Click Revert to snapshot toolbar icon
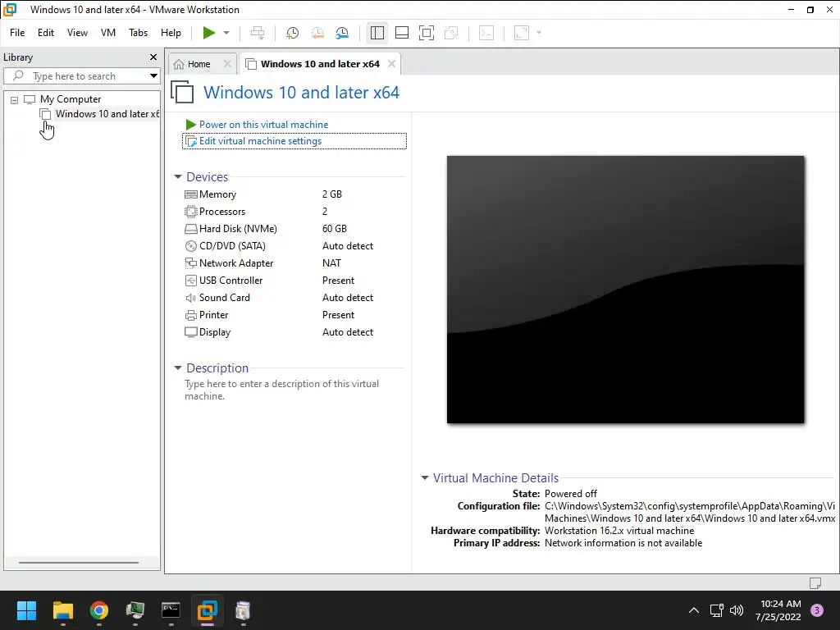Image resolution: width=840 pixels, height=630 pixels. 317,33
